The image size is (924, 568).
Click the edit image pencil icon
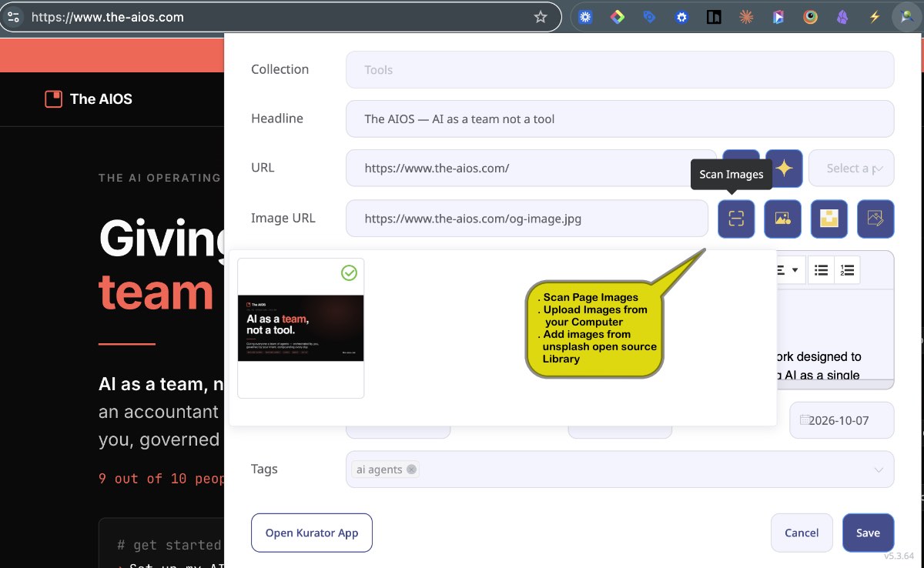(875, 219)
